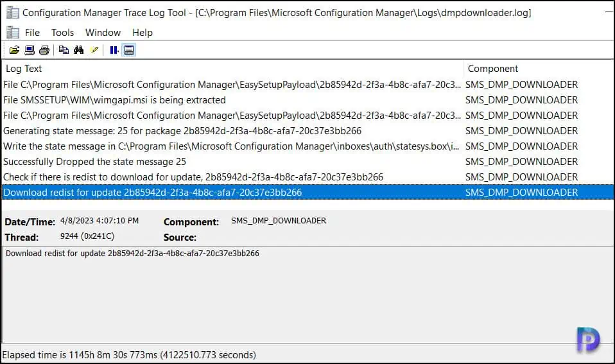Viewport: 615px width, 364px height.
Task: Click the Thread label in details pane
Action: click(x=22, y=238)
